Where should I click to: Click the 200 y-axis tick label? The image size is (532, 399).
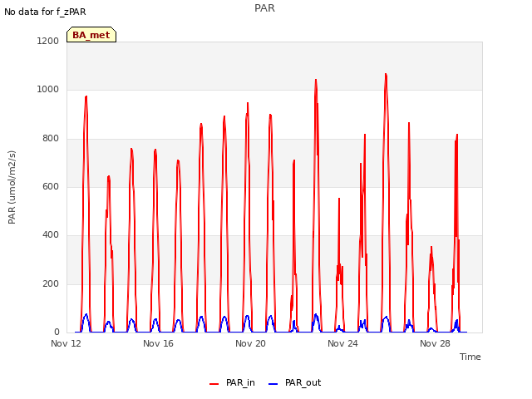click(51, 283)
